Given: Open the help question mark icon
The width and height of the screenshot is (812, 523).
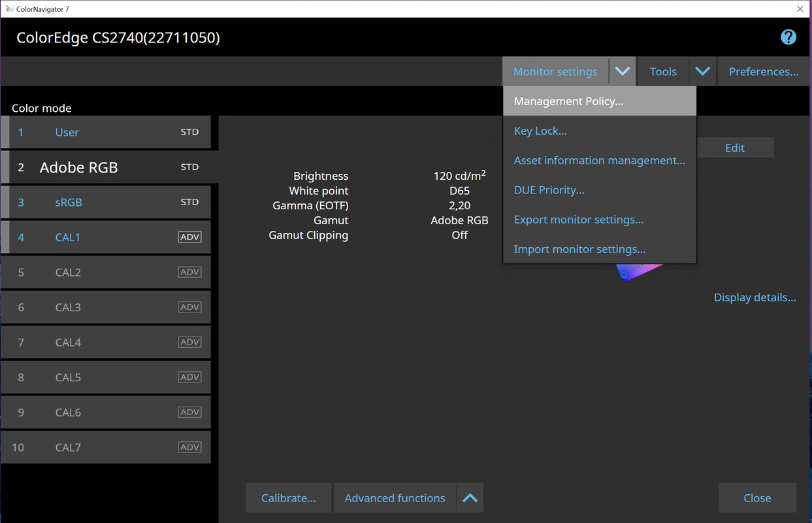Looking at the screenshot, I should (x=788, y=37).
